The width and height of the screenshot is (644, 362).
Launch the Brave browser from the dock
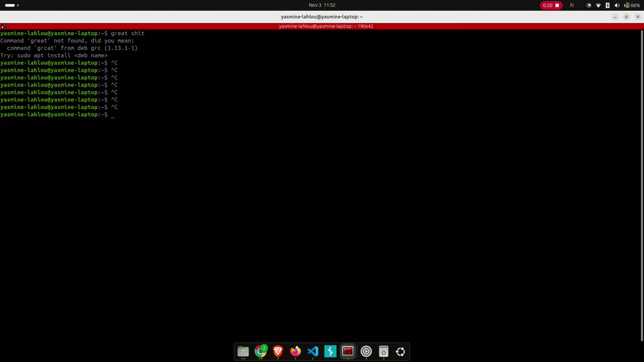coord(278,351)
